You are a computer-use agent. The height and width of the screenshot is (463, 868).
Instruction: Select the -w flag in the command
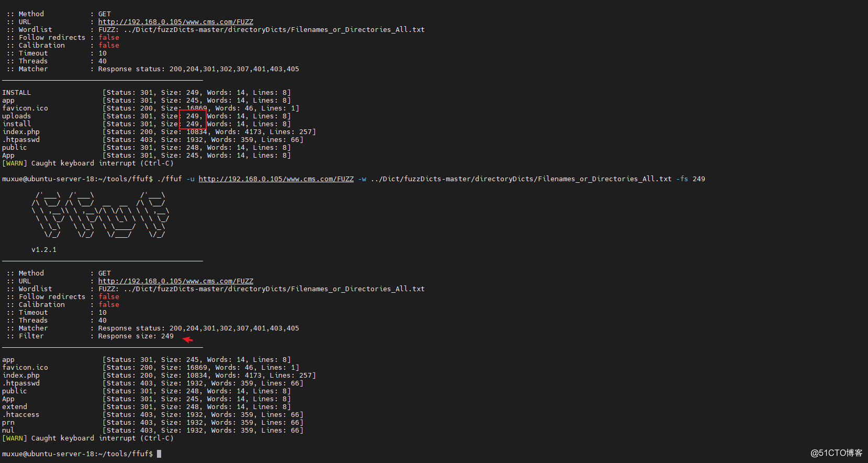pos(362,179)
